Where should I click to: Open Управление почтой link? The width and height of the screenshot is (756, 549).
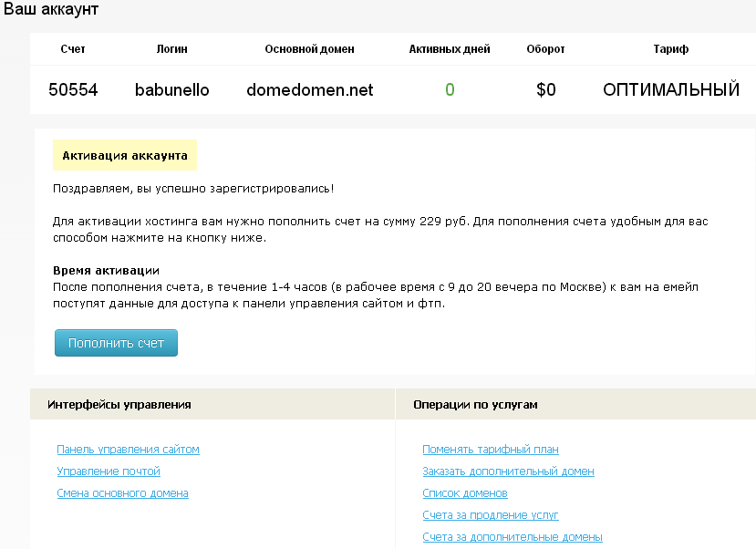109,471
